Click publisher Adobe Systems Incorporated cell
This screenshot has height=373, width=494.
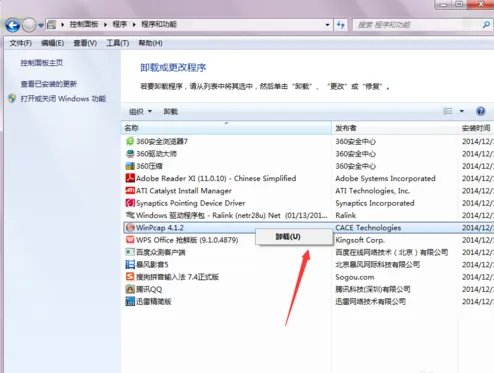tap(385, 178)
